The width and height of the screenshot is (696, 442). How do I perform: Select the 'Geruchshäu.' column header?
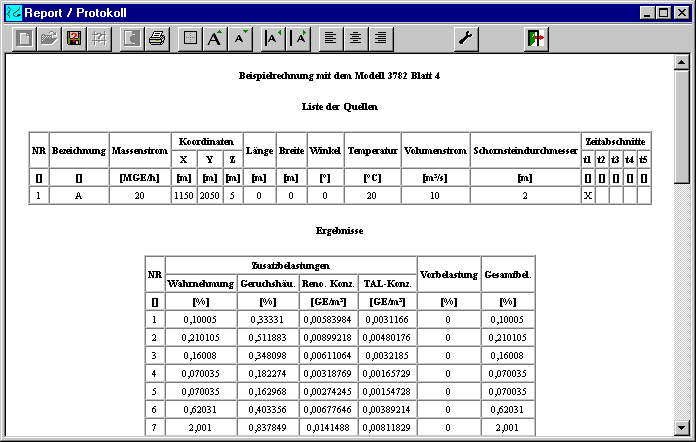(x=268, y=284)
